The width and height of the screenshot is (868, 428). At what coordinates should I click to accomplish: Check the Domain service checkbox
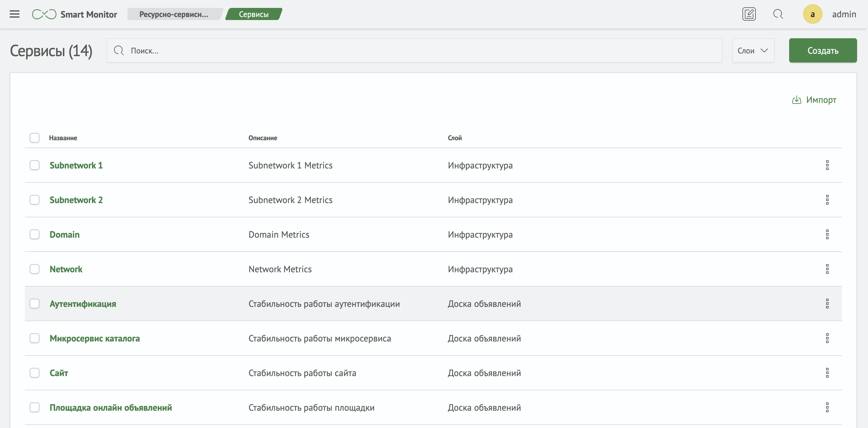(34, 234)
